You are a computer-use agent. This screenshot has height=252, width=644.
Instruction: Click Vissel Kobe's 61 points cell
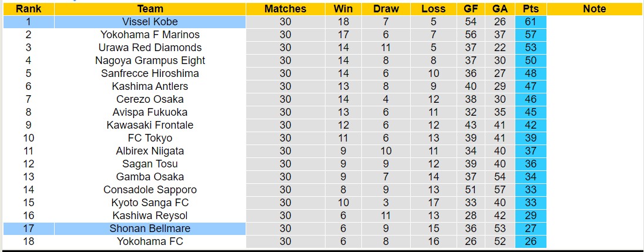coord(531,22)
